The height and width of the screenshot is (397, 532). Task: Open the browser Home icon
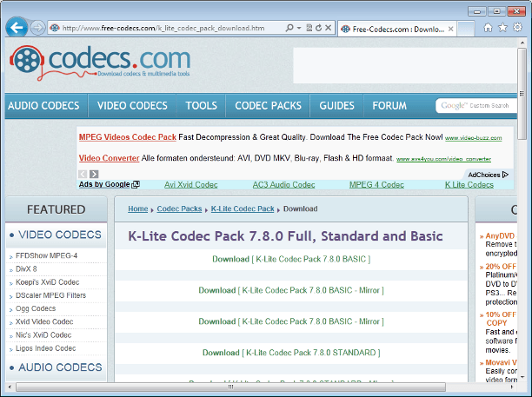point(488,28)
